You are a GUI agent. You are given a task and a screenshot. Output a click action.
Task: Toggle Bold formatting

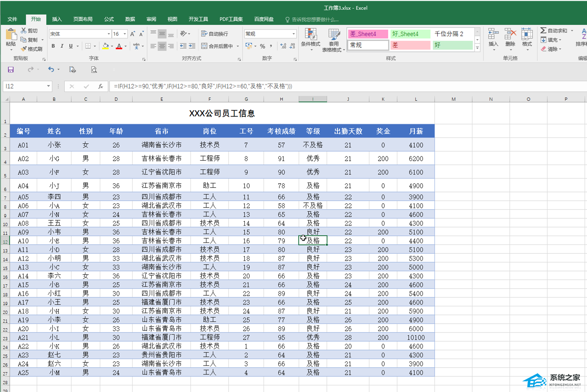(53, 46)
